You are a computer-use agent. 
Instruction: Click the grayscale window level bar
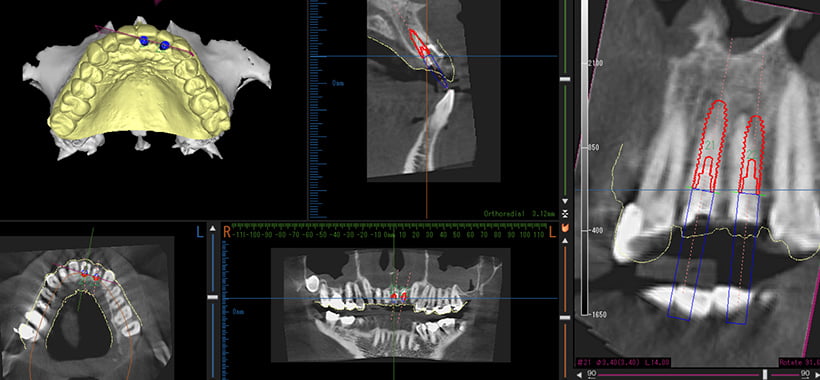point(585,157)
